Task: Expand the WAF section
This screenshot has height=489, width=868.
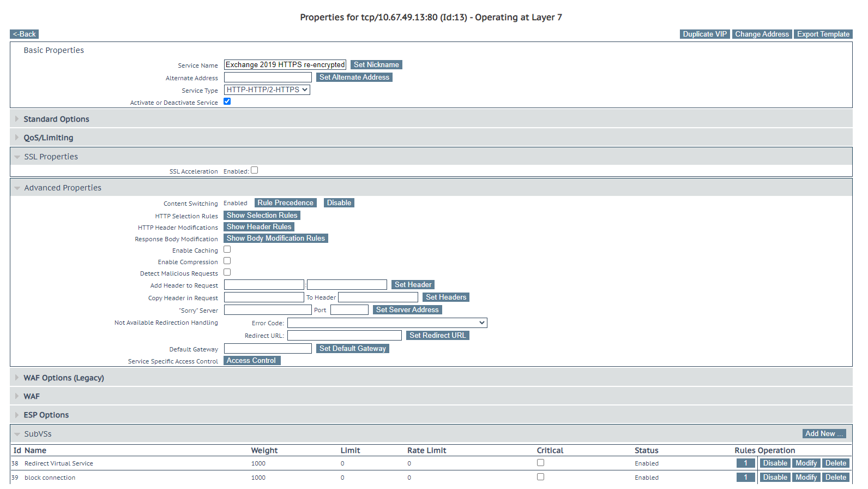Action: click(431, 396)
